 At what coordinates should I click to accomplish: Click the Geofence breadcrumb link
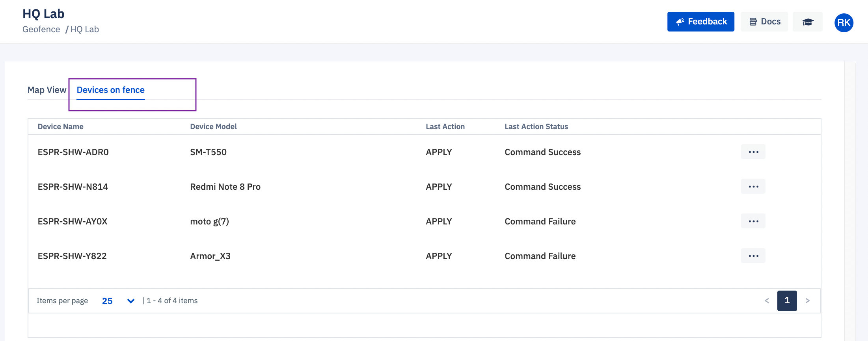pos(41,30)
